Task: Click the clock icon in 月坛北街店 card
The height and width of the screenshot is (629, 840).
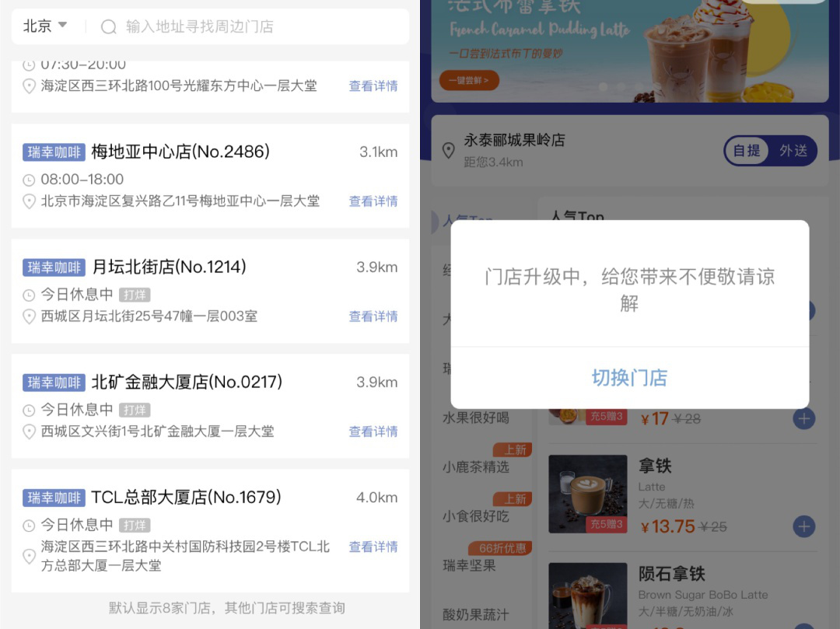Action: [29, 295]
